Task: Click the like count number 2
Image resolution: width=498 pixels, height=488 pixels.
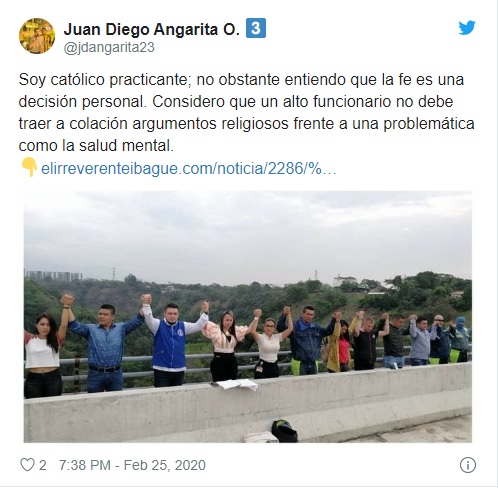Action: (x=43, y=465)
